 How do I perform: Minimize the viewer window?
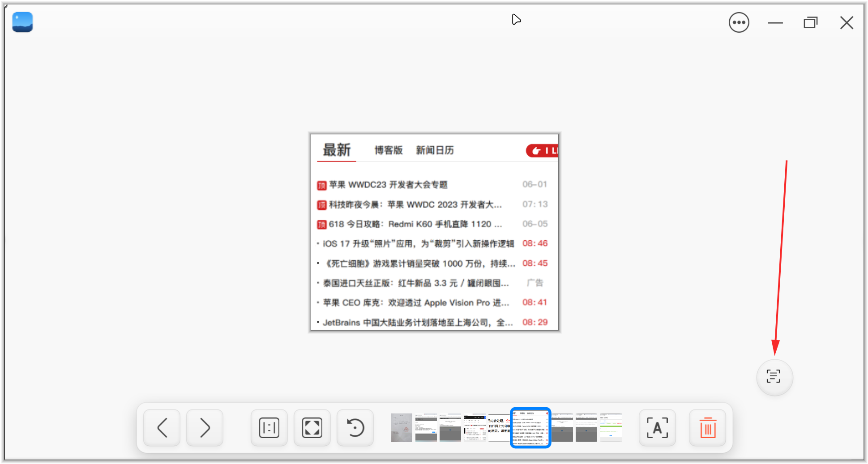[775, 22]
